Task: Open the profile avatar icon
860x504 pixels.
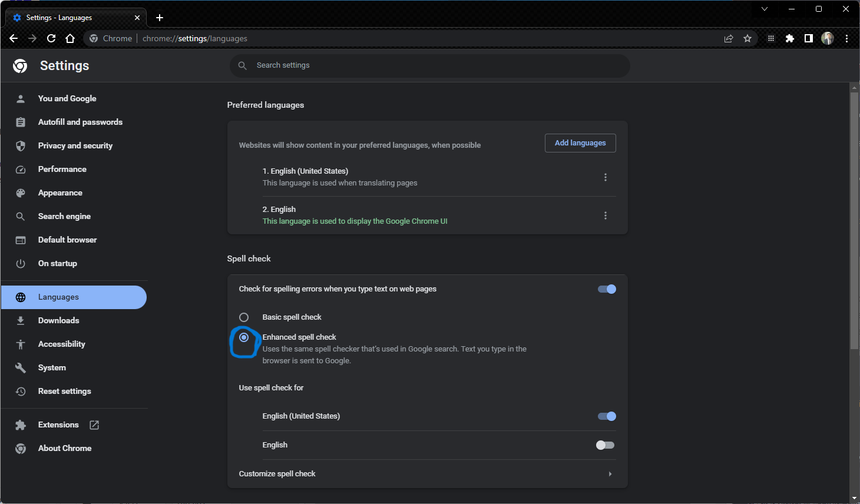Action: tap(828, 38)
